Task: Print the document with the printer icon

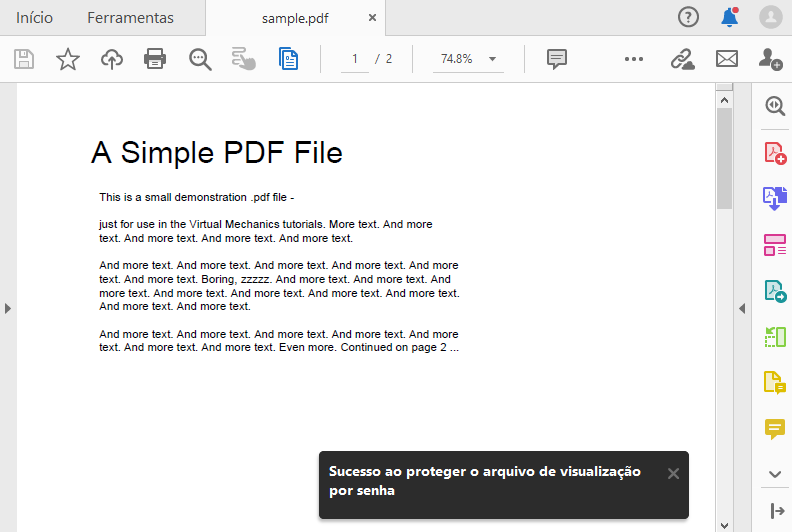Action: (x=155, y=59)
